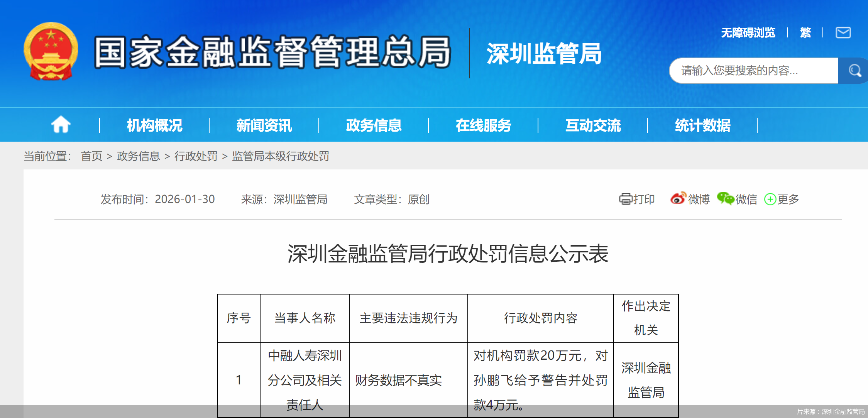Open the 互动交流 menu item
The width and height of the screenshot is (868, 418).
(x=593, y=125)
